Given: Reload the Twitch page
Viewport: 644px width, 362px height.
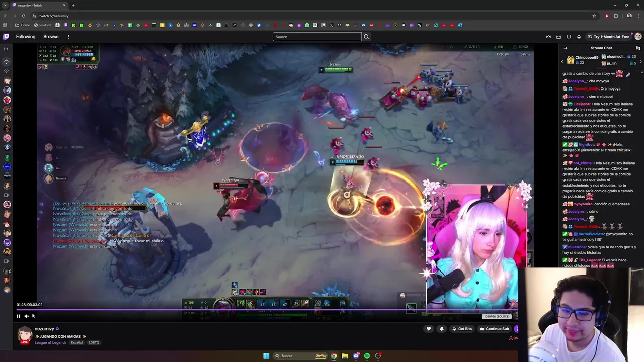Looking at the screenshot, I should 23,16.
